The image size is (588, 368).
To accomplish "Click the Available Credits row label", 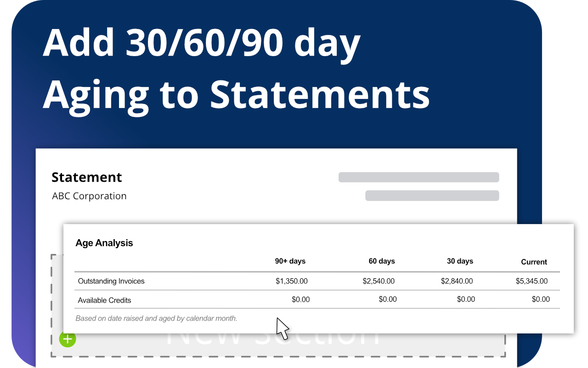I will click(104, 300).
